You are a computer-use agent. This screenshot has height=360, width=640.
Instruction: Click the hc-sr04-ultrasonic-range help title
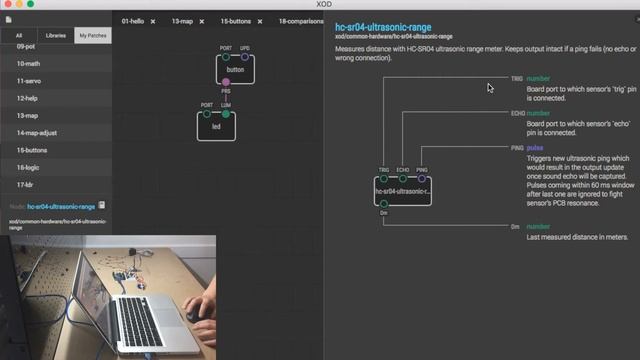[383, 27]
